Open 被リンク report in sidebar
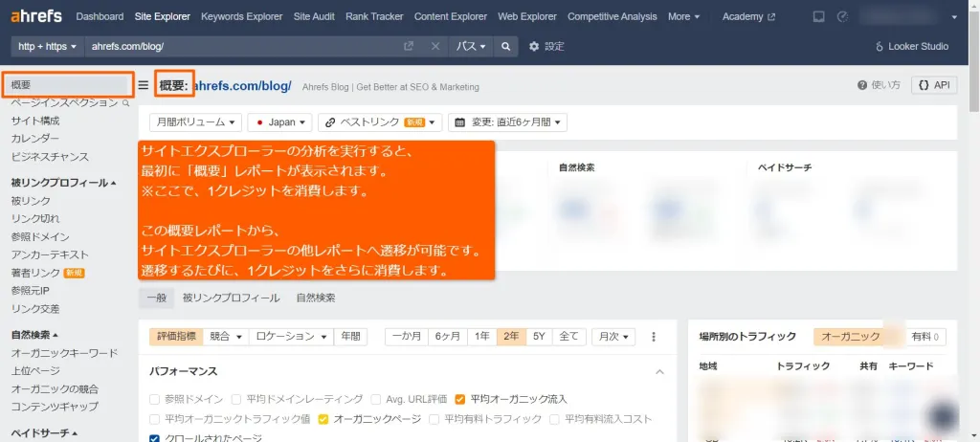This screenshot has height=442, width=980. coord(31,201)
